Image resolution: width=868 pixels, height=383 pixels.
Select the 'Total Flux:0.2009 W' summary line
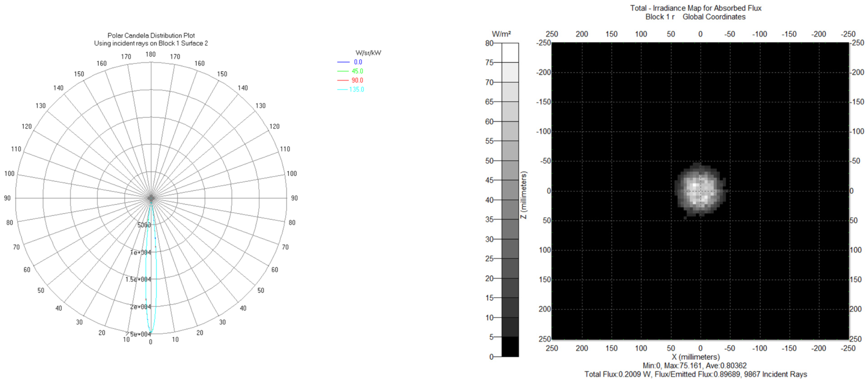696,375
